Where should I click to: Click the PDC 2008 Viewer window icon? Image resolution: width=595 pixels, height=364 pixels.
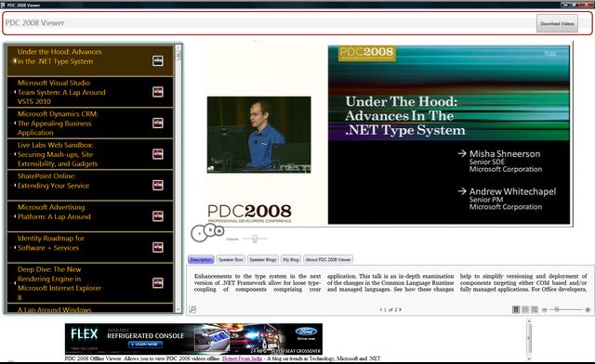tap(3, 5)
